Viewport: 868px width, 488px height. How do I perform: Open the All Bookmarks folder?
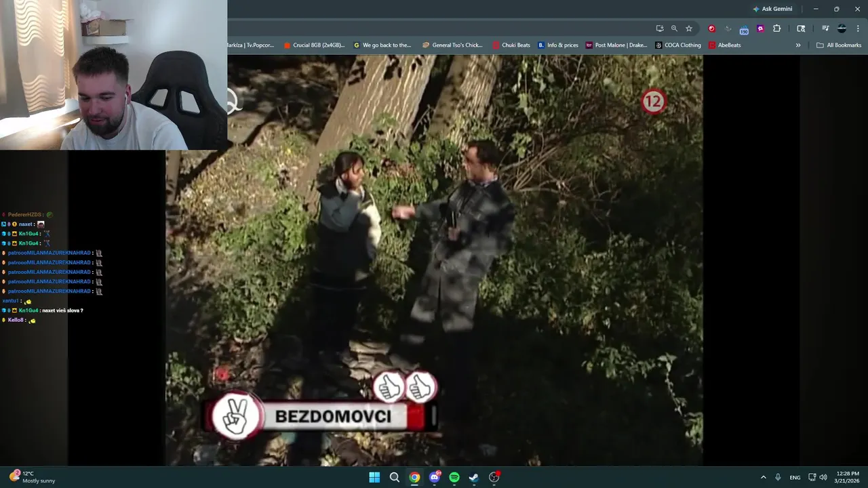pos(839,45)
